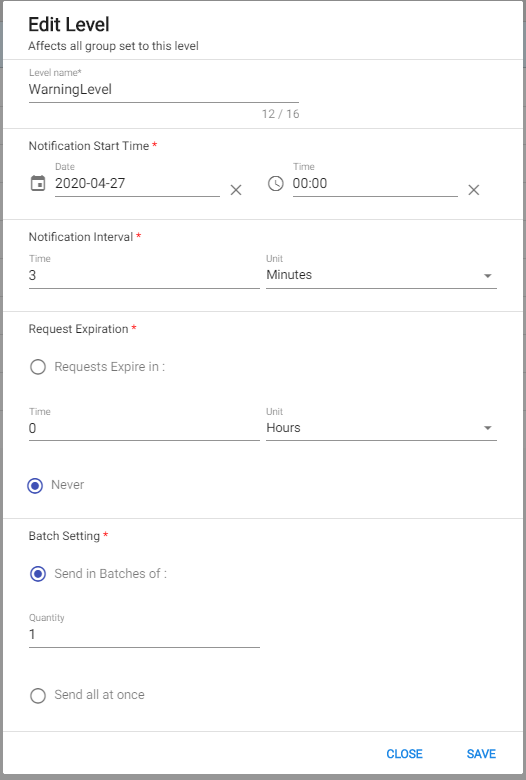Edit the batch Quantity field
The width and height of the screenshot is (526, 780).
[144, 635]
